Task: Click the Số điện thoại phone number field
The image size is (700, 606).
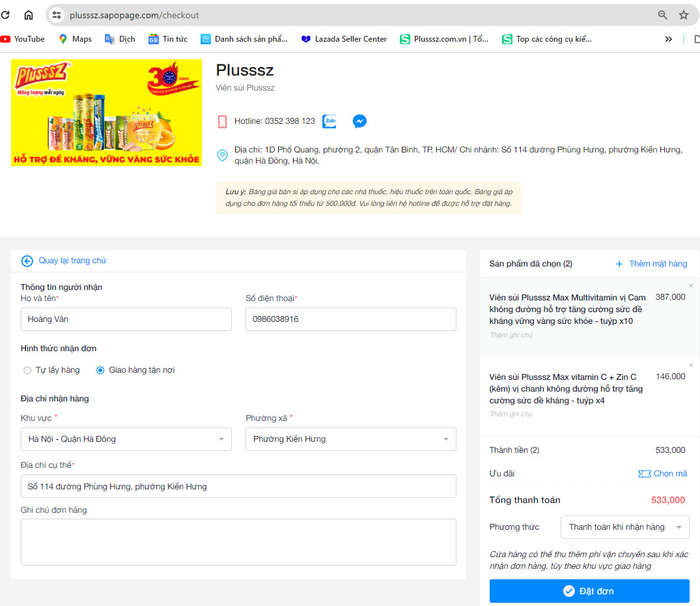Action: tap(351, 319)
